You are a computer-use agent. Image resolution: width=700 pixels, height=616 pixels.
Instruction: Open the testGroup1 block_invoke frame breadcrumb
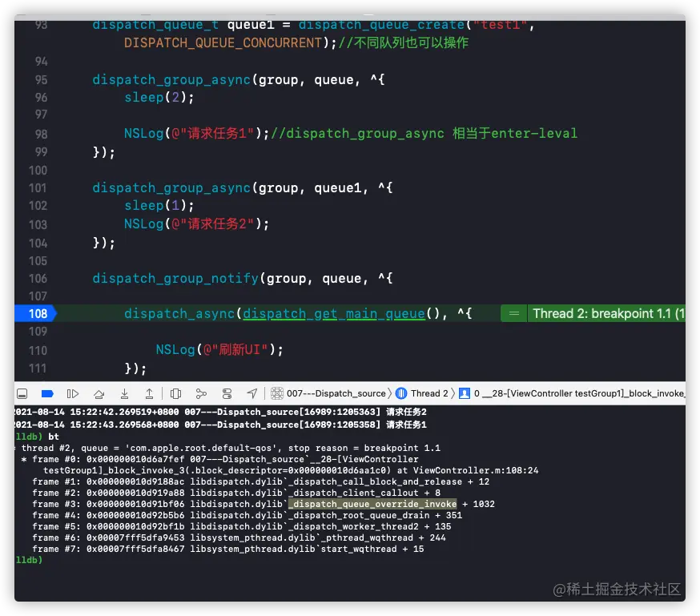tap(579, 393)
